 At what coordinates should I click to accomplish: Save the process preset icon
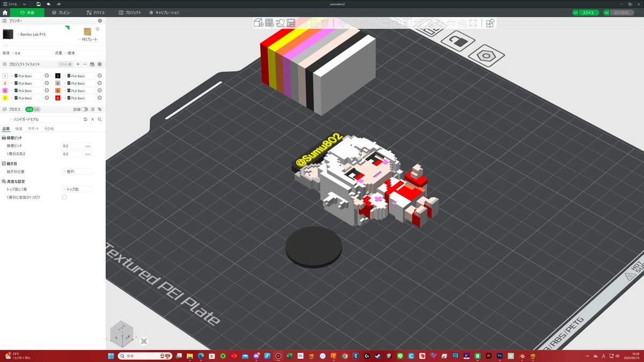(x=85, y=120)
